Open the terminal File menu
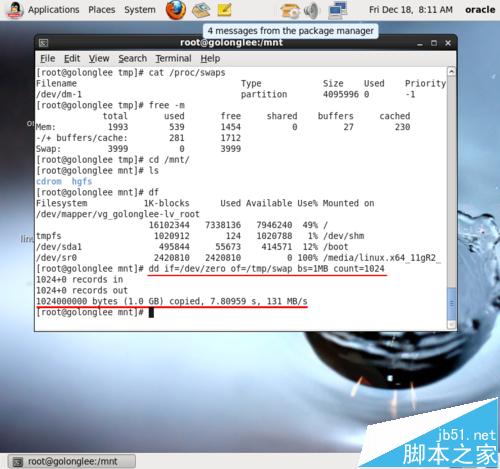 tap(47, 58)
